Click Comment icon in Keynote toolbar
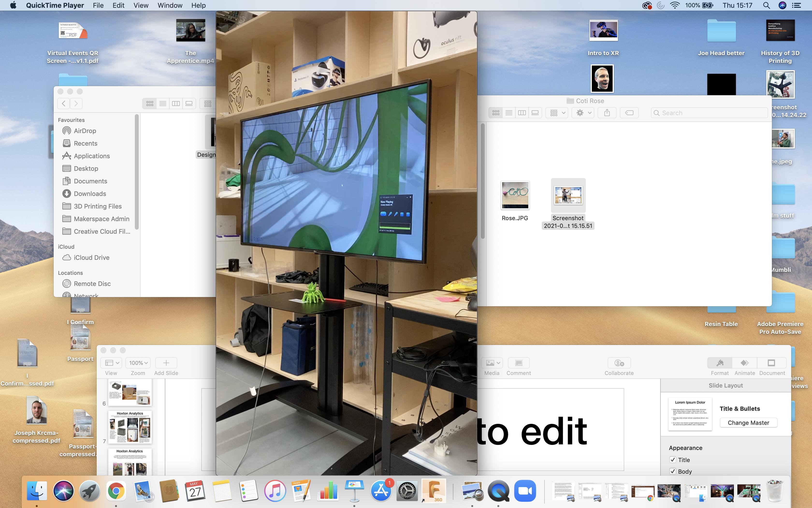 point(518,363)
